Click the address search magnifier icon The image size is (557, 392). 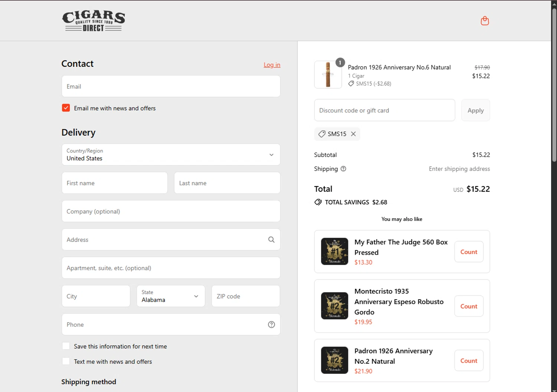(x=271, y=240)
